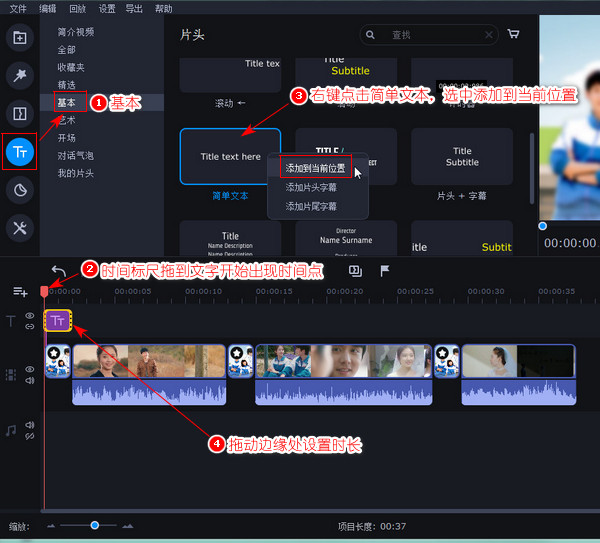Select the 精选 category

pyautogui.click(x=67, y=85)
